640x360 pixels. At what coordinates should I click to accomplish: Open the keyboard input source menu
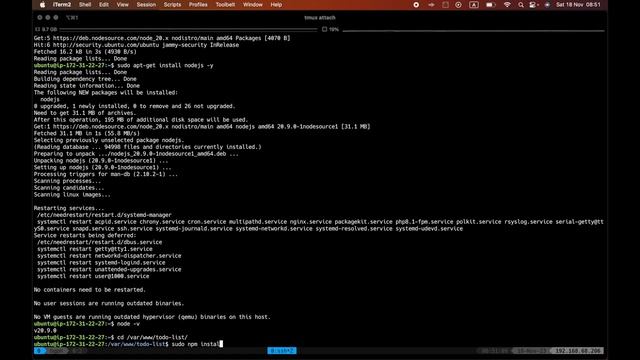(x=473, y=5)
